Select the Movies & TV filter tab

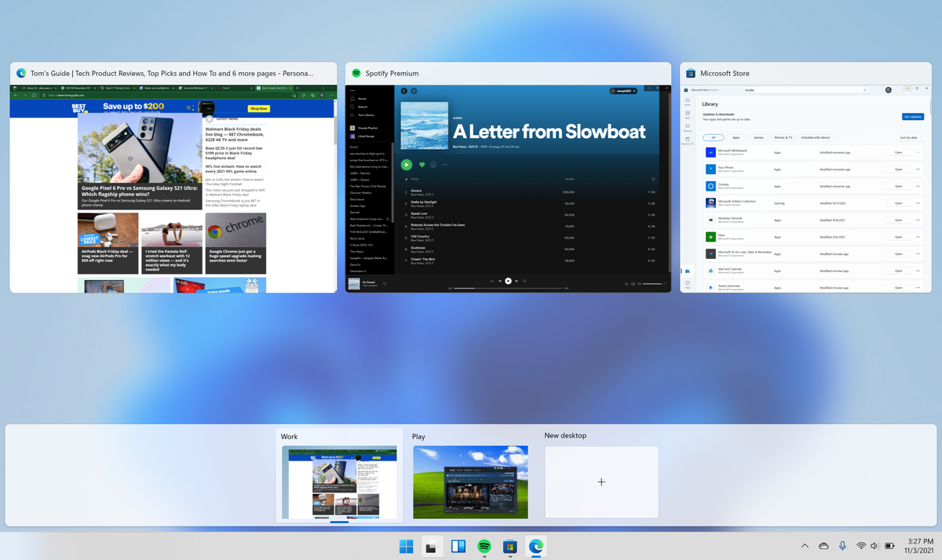(783, 137)
